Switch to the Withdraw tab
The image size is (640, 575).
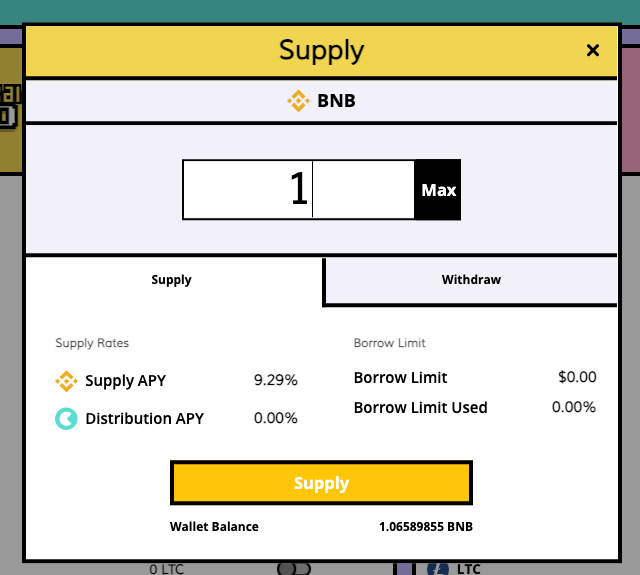pyautogui.click(x=471, y=280)
